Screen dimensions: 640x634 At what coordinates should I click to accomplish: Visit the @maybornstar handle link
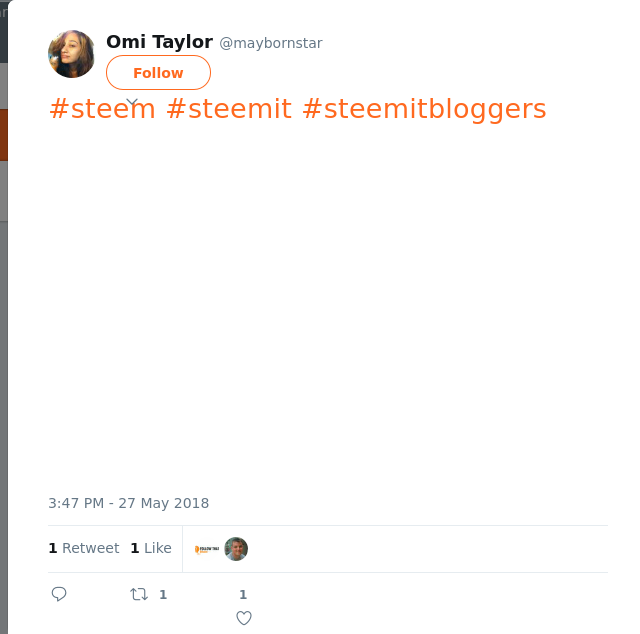271,43
